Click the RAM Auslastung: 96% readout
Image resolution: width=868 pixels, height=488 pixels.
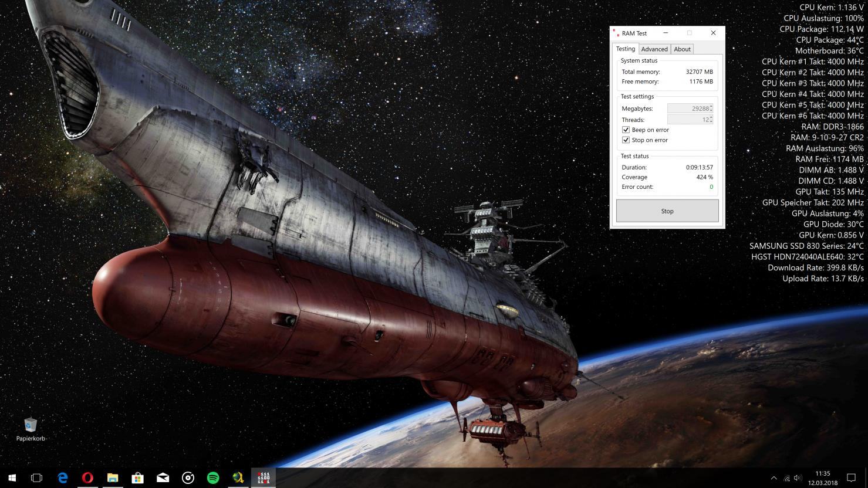point(825,148)
